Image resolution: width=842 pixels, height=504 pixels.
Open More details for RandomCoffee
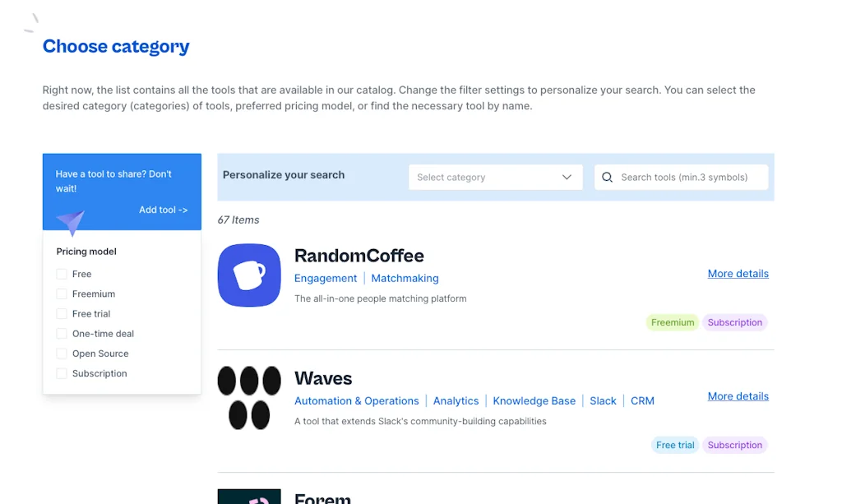pyautogui.click(x=738, y=274)
